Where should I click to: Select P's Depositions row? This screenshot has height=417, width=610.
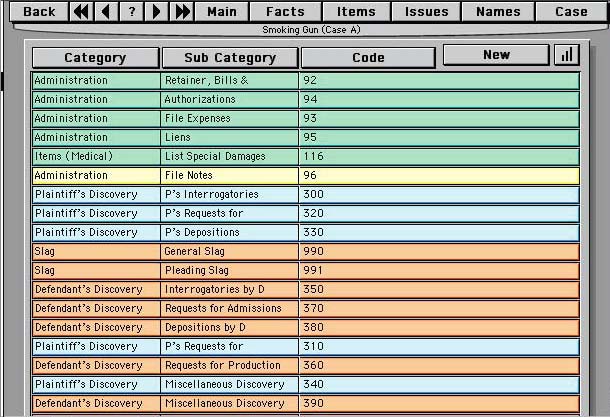[306, 233]
